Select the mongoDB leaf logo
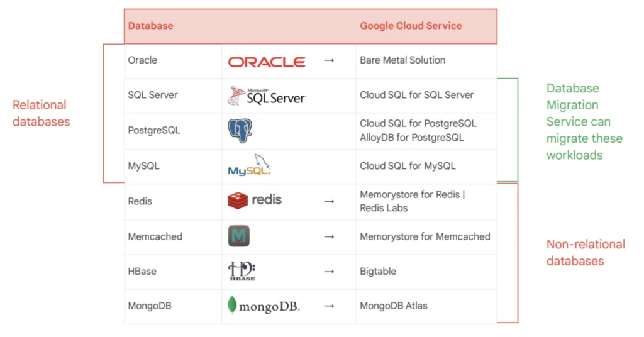This screenshot has height=337, width=644. (x=264, y=306)
